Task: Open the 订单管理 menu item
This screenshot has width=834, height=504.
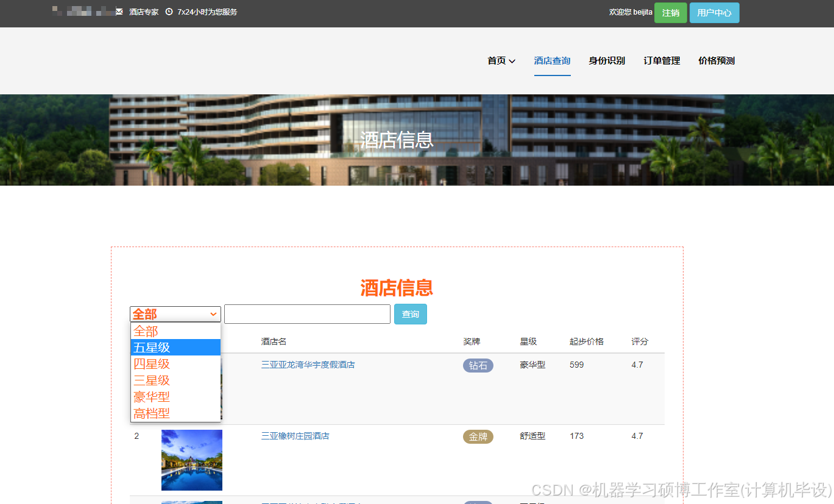Action: [662, 60]
